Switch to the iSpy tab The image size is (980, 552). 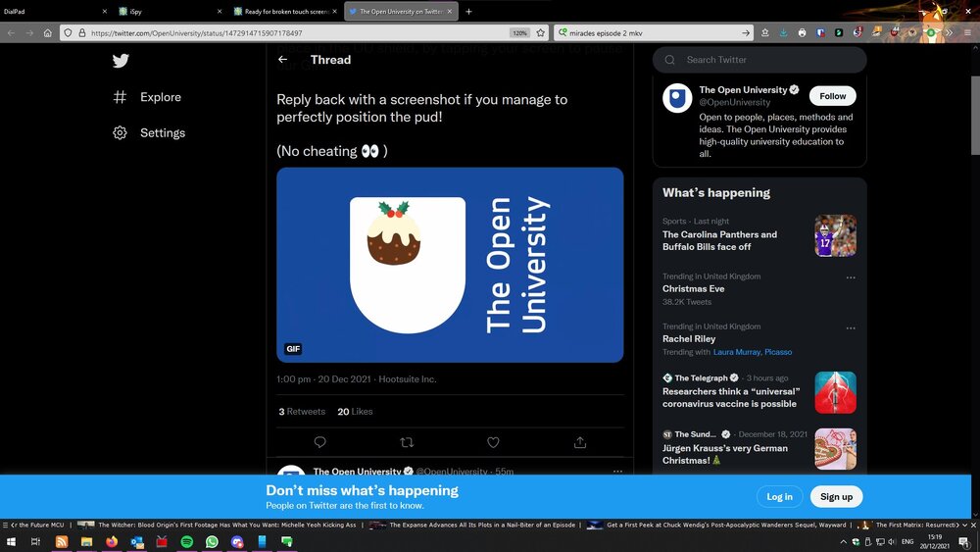pyautogui.click(x=170, y=11)
